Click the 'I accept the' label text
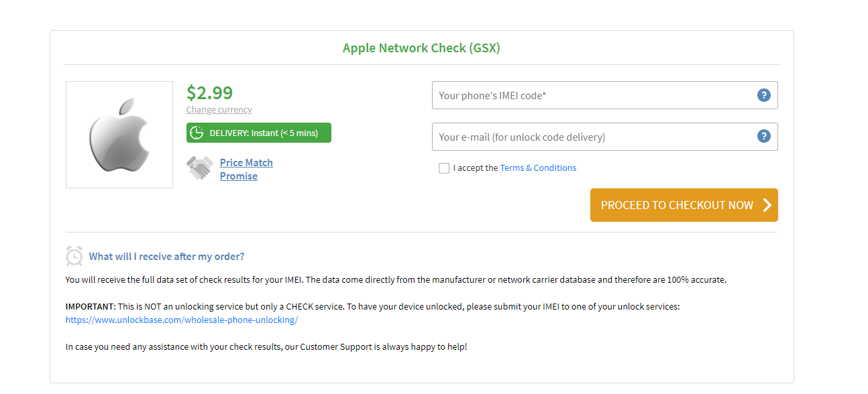This screenshot has height=394, width=868. coord(475,168)
